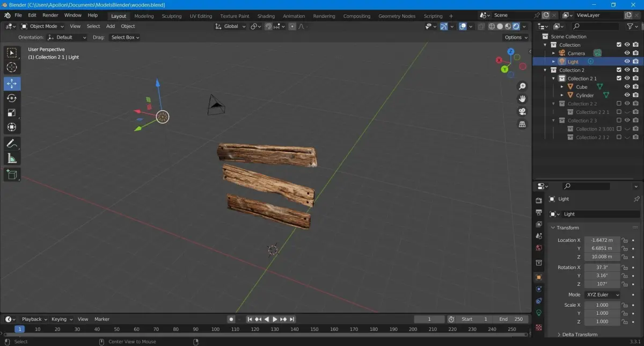Collapse Collection 2 1 in outliner
The height and width of the screenshot is (346, 644).
[554, 78]
